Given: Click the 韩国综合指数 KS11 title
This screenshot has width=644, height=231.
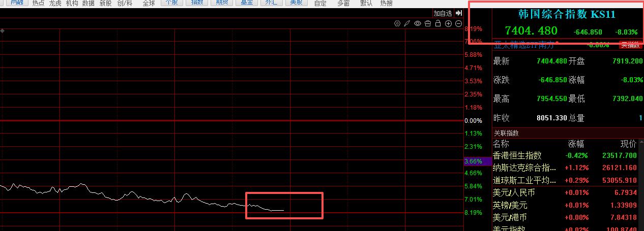Looking at the screenshot, I should [x=567, y=14].
